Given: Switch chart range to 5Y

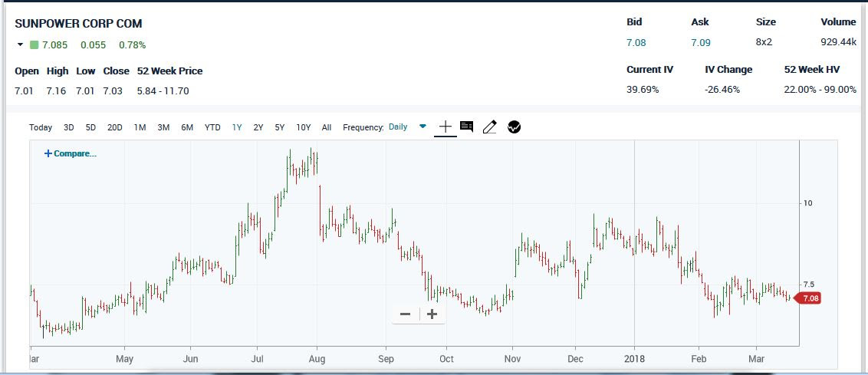Looking at the screenshot, I should (x=280, y=127).
